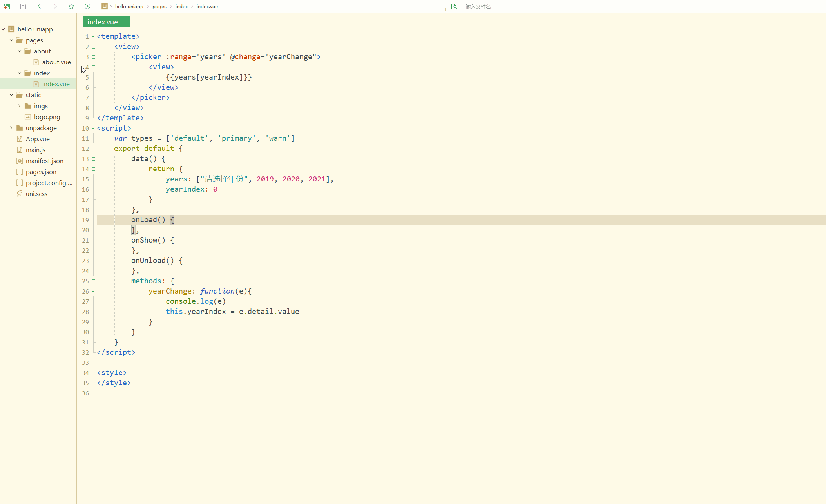The width and height of the screenshot is (826, 504).
Task: Click the project icon in the breadcrumb
Action: tap(105, 6)
